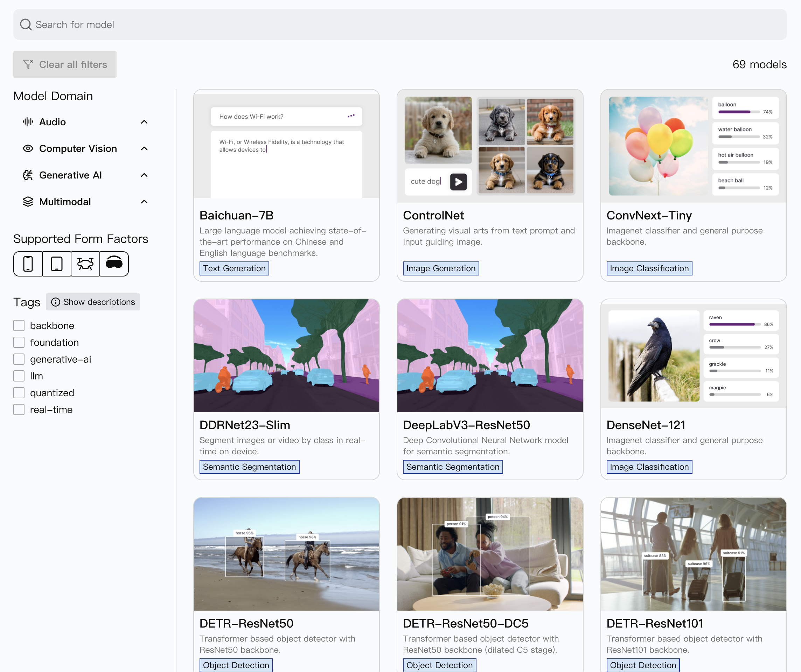801x672 pixels.
Task: Open the DETR-ResNet50-DC5 model title
Action: [x=466, y=623]
